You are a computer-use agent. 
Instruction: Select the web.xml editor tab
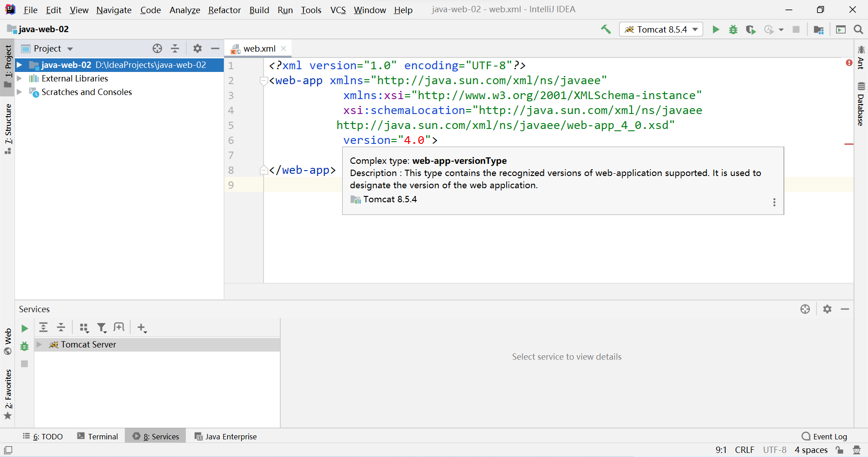click(x=259, y=48)
